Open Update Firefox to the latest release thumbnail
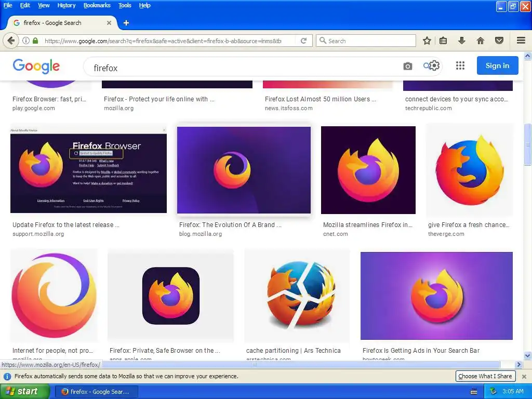Image resolution: width=532 pixels, height=399 pixels. tap(88, 170)
